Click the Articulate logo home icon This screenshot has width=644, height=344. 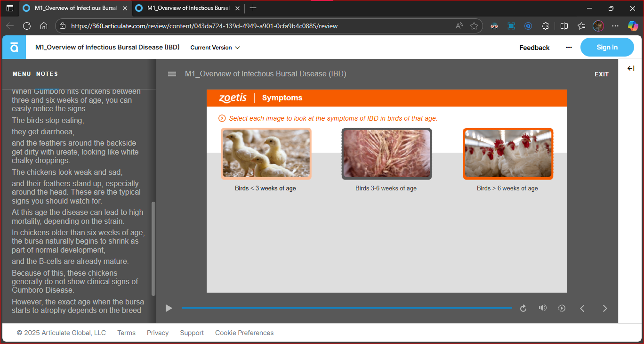pos(14,47)
